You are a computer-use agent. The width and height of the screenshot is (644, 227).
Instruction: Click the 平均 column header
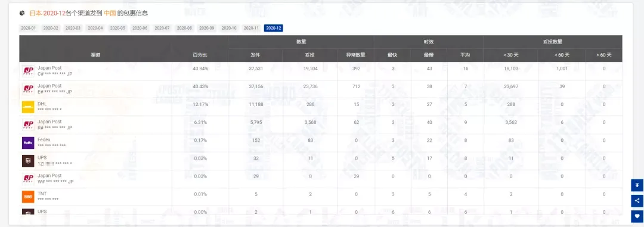pyautogui.click(x=465, y=55)
